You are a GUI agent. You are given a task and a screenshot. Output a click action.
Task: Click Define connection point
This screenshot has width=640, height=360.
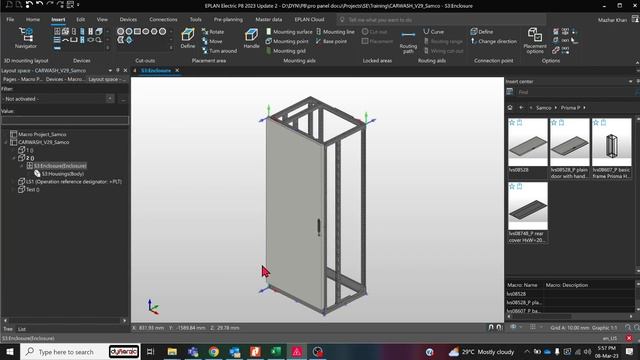(x=482, y=31)
